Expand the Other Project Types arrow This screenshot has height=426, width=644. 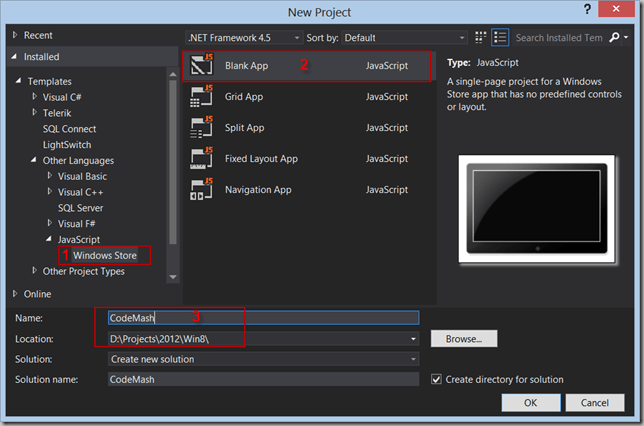(34, 270)
